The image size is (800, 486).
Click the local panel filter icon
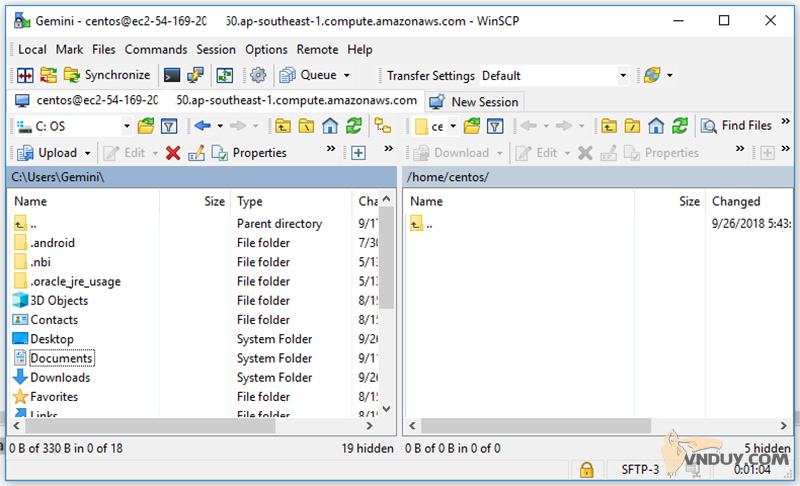pos(170,126)
